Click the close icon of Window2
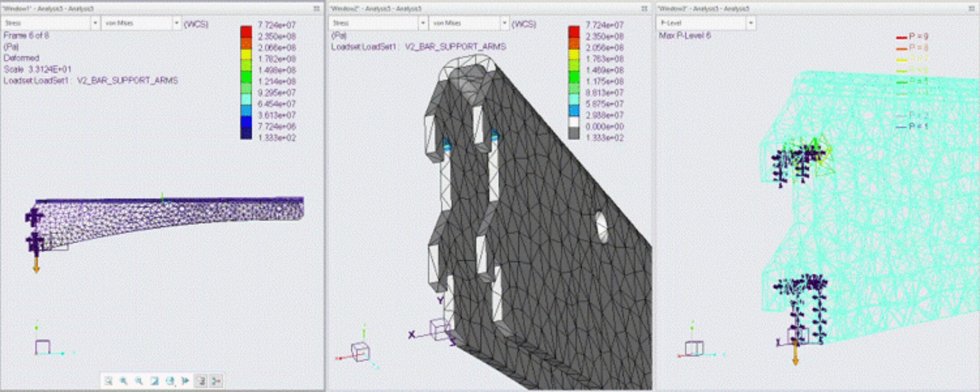The width and height of the screenshot is (980, 392). coord(644,9)
